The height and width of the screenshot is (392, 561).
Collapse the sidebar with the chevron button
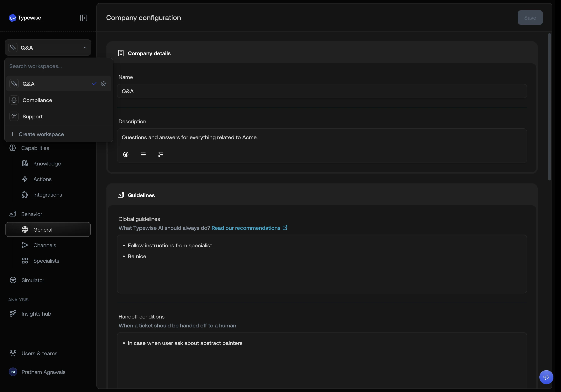click(83, 17)
